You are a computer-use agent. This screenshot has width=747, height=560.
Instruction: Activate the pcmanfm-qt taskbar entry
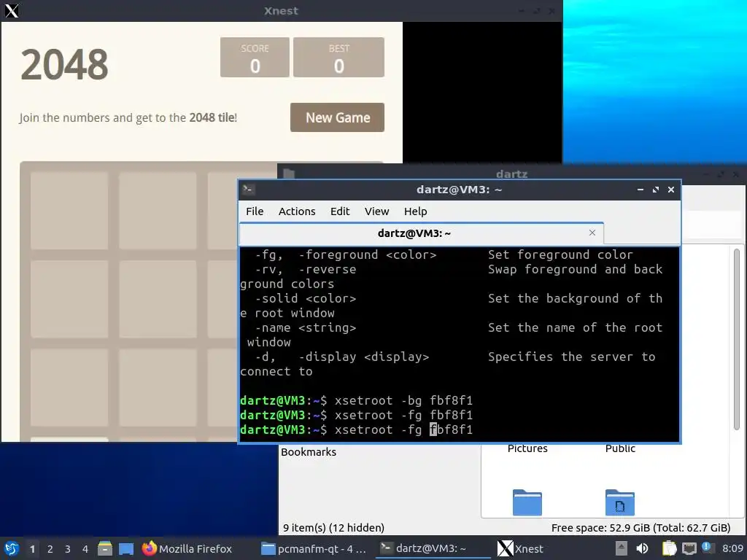314,548
